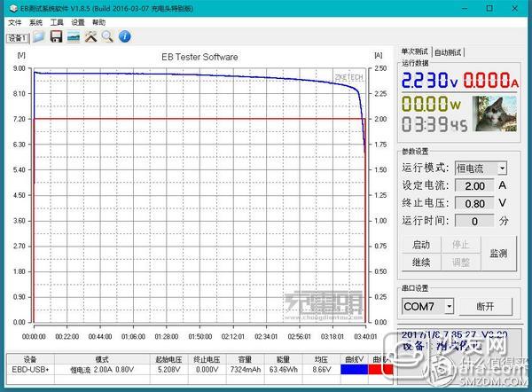Click the 8.66V average voltage cell
Viewport: 532px width, 392px height.
(321, 369)
